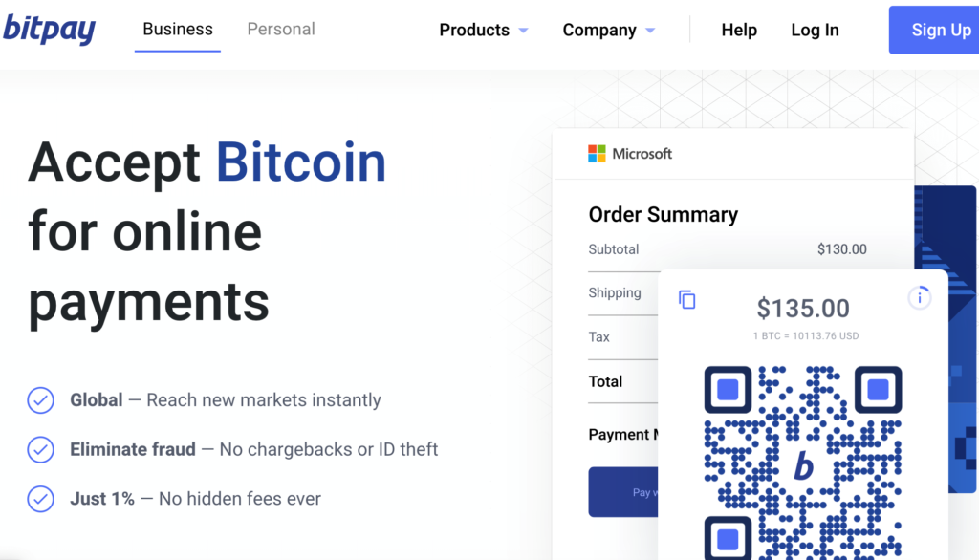Screen dimensions: 979x560
Task: Click the checkmark icon beside Just 1%
Action: [40, 499]
